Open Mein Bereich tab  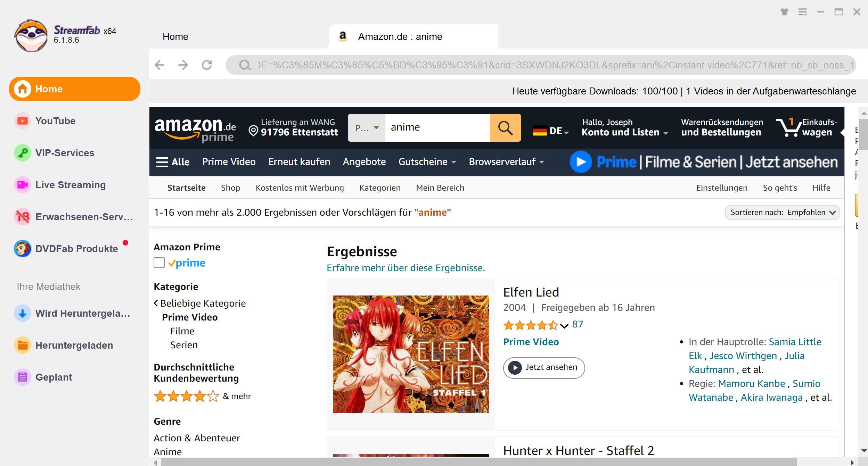click(439, 188)
